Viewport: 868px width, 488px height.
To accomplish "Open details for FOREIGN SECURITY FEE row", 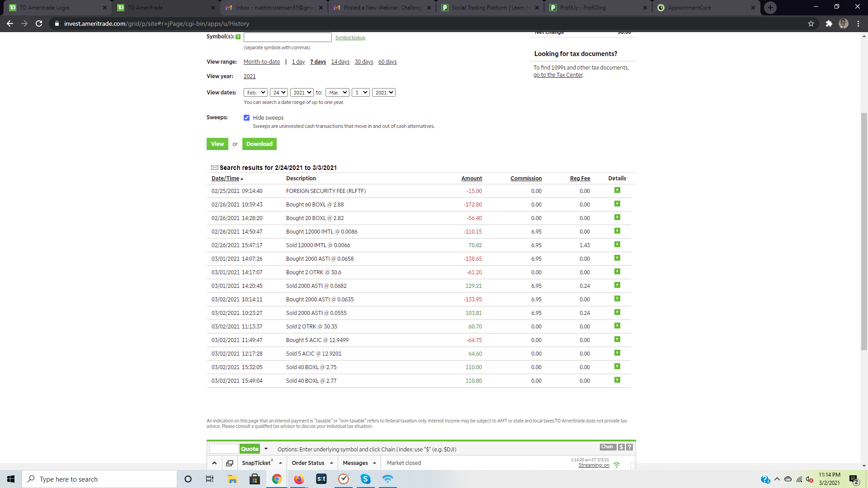I will (x=617, y=190).
